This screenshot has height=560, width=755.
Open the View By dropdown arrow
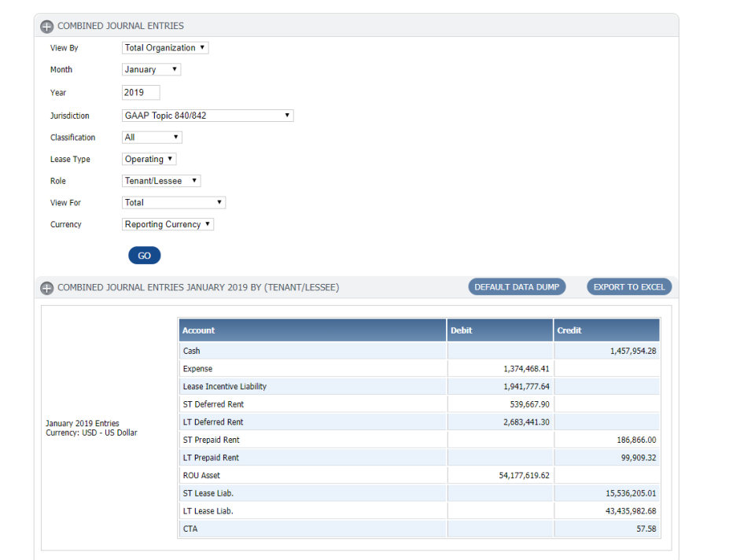click(201, 47)
